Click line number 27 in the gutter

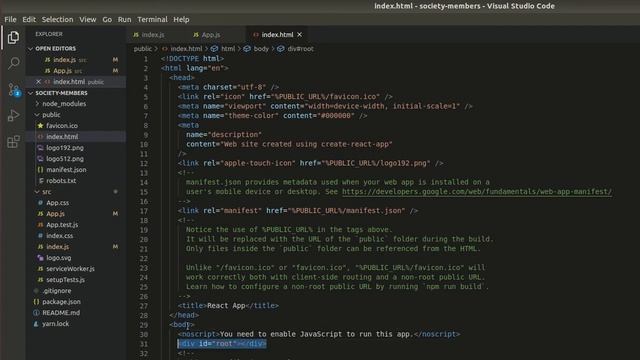click(143, 306)
